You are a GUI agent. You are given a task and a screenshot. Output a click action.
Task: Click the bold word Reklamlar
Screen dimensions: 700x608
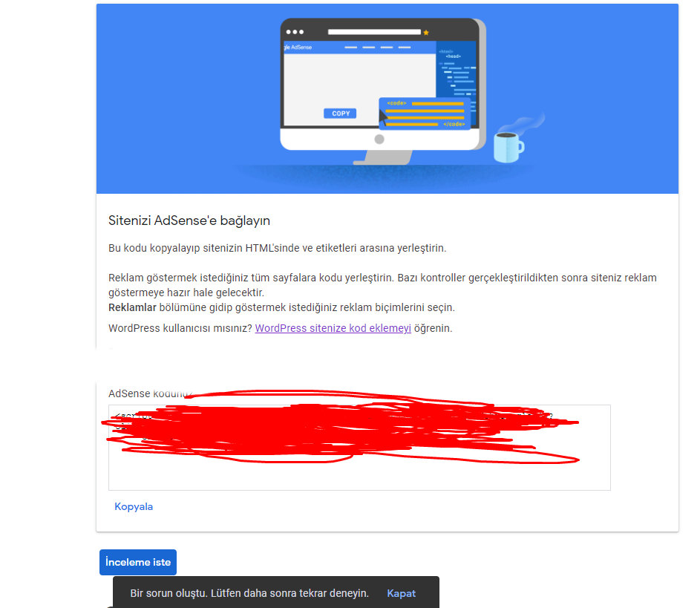click(132, 307)
